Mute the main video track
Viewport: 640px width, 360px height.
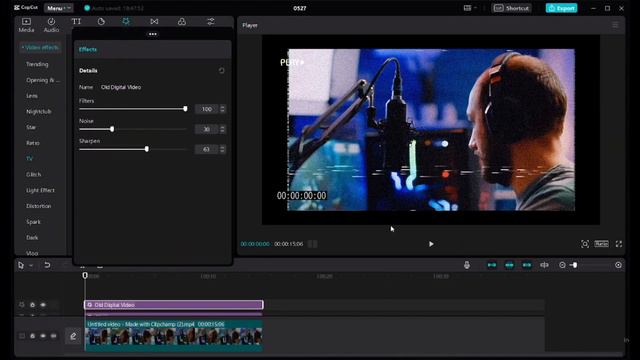(53, 336)
